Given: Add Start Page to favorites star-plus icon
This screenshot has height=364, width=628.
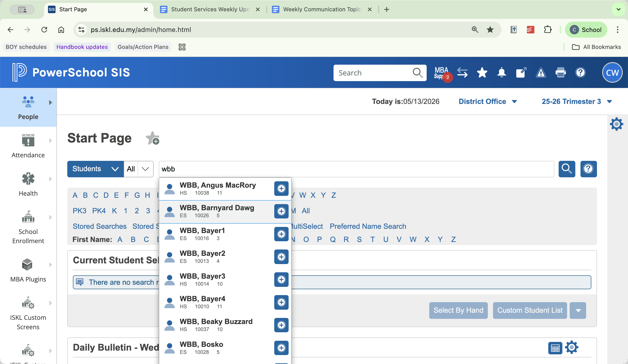Looking at the screenshot, I should point(152,138).
